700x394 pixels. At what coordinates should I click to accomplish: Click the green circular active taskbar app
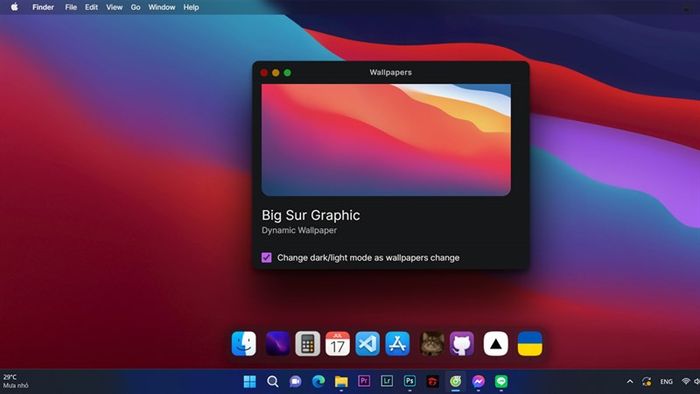click(x=455, y=382)
